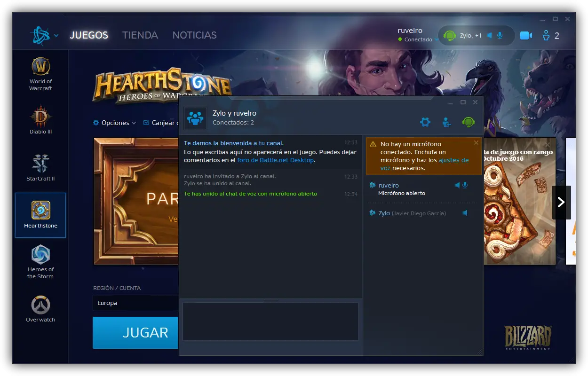
Task: Select Diablo III in sidebar
Action: point(41,120)
